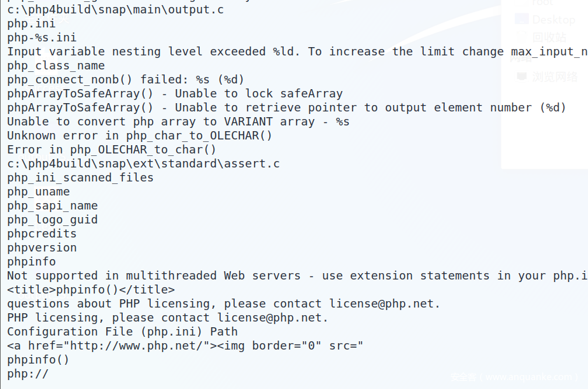
Task: Click the phpversion text line
Action: coord(42,248)
